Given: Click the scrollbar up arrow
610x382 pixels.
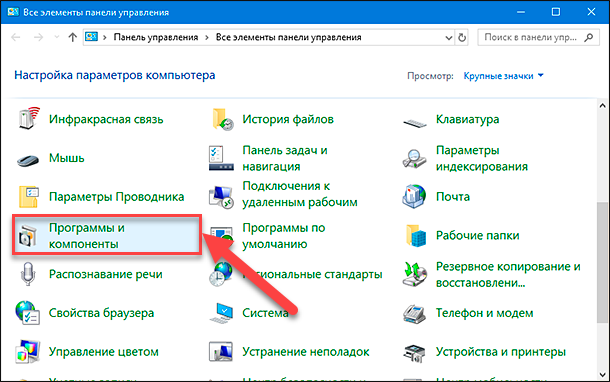Looking at the screenshot, I should pyautogui.click(x=602, y=105).
